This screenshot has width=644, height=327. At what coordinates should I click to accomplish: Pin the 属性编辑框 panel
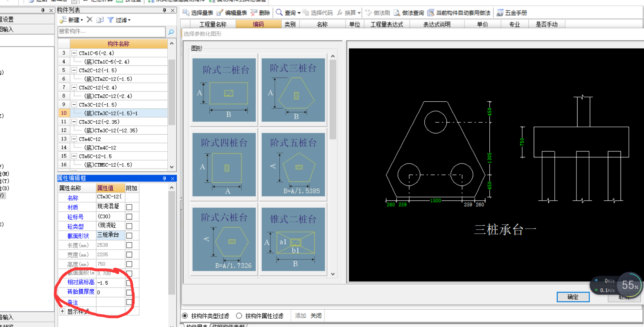point(164,178)
